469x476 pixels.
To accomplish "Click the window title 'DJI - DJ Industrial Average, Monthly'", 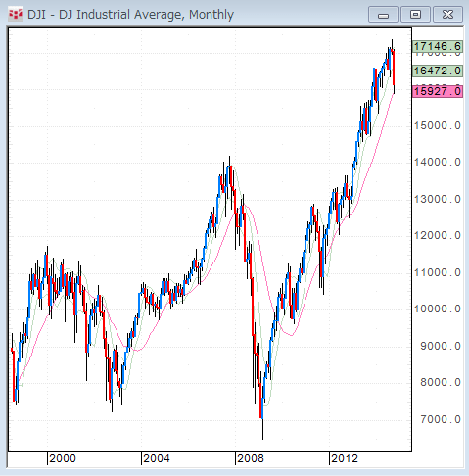I will pyautogui.click(x=130, y=15).
